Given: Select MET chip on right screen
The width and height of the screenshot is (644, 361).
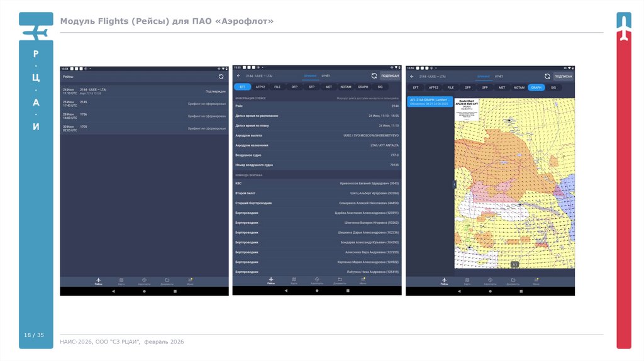Looking at the screenshot, I should [502, 87].
